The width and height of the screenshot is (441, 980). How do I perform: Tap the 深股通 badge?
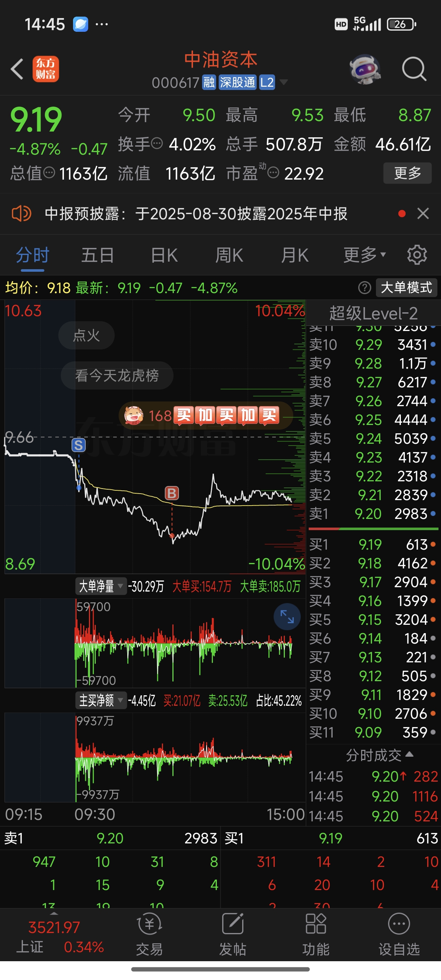tap(237, 82)
